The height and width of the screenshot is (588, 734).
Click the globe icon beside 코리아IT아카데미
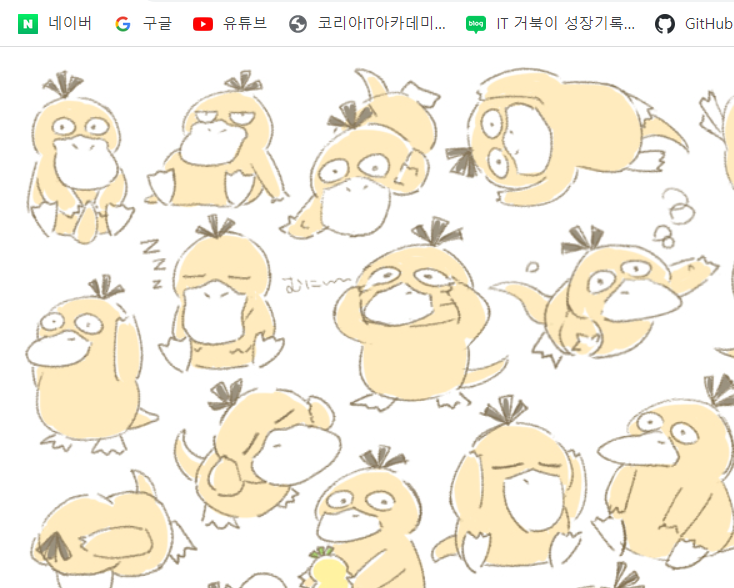tap(298, 24)
